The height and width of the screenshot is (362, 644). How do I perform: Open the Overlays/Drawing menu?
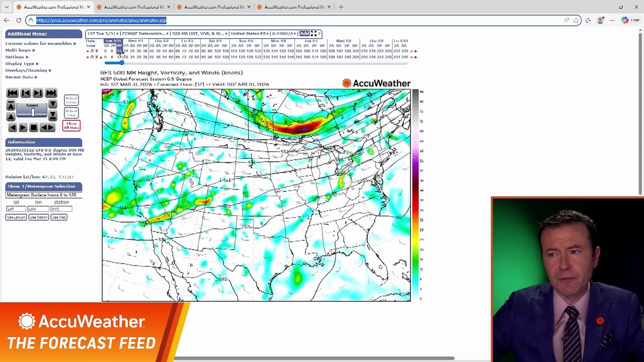(28, 70)
